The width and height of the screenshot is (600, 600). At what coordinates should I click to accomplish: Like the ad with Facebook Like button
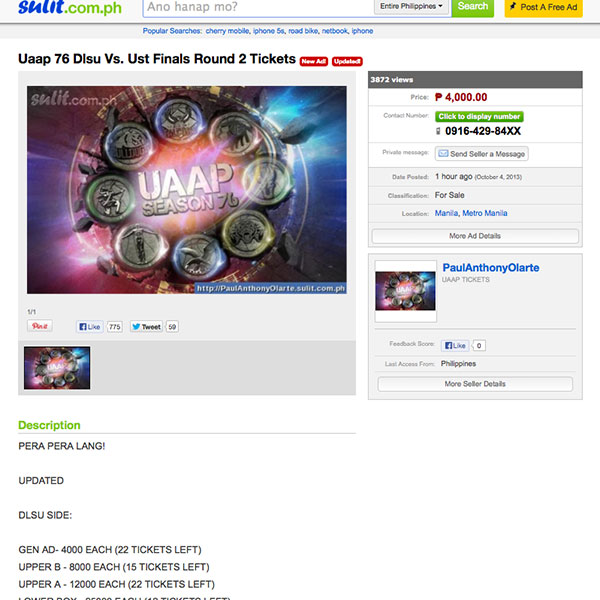tap(90, 327)
